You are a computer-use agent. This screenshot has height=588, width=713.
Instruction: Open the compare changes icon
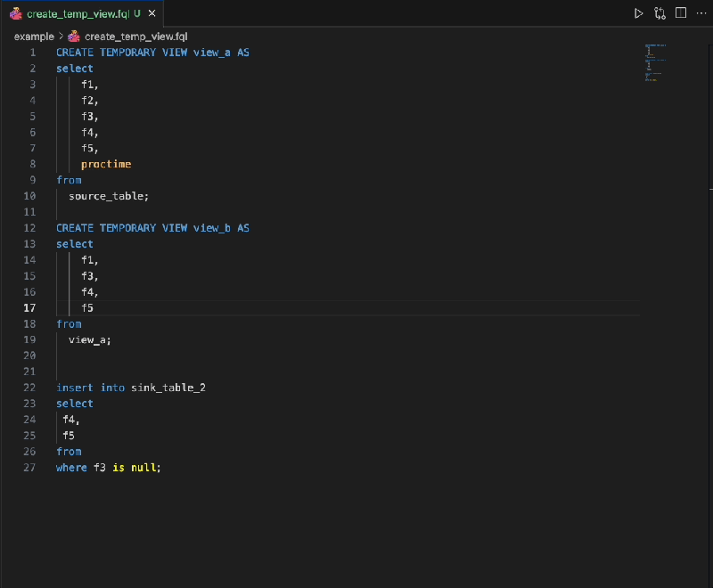[660, 13]
